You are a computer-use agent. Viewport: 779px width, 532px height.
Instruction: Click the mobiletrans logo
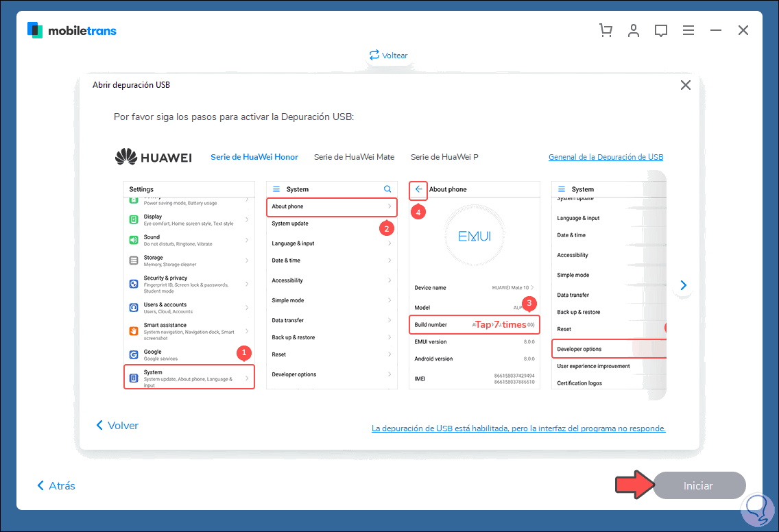(x=72, y=30)
